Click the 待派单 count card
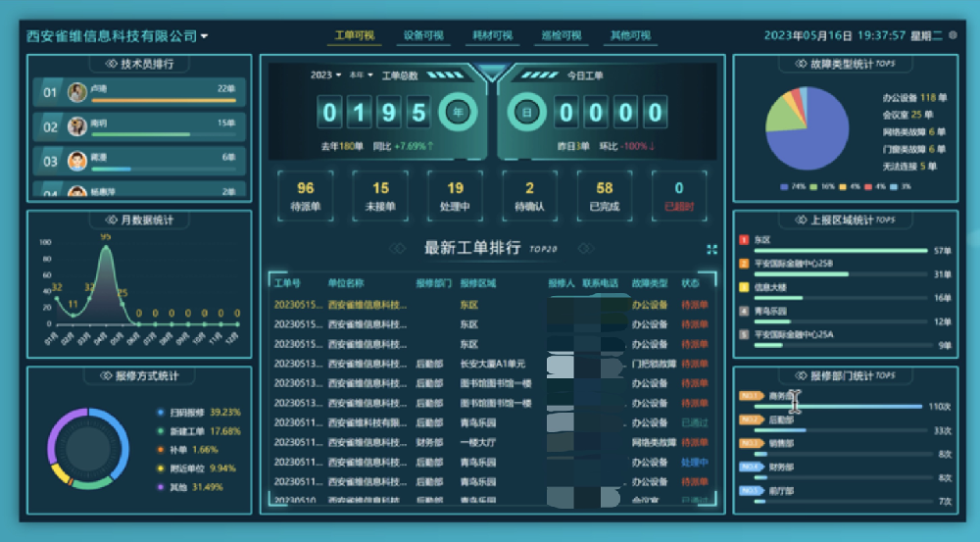 click(x=306, y=196)
